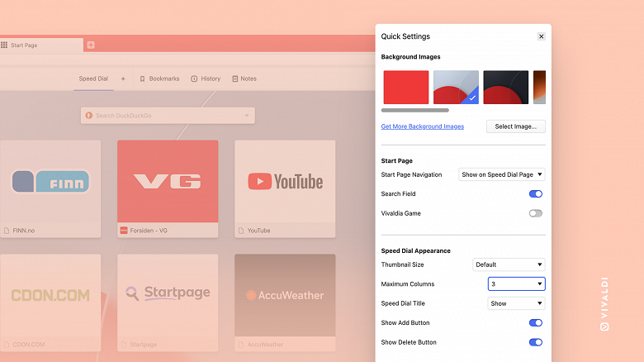This screenshot has width=644, height=362.
Task: Choose the solid red background swatch
Action: pyautogui.click(x=405, y=88)
